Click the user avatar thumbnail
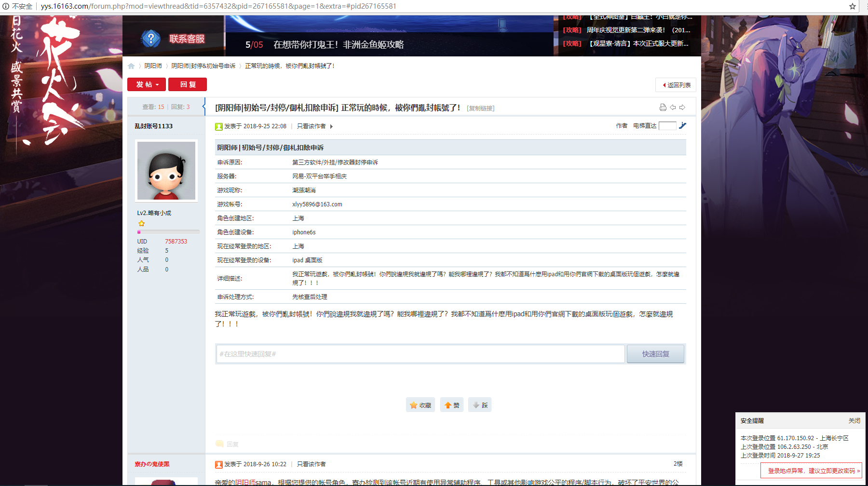 [166, 171]
